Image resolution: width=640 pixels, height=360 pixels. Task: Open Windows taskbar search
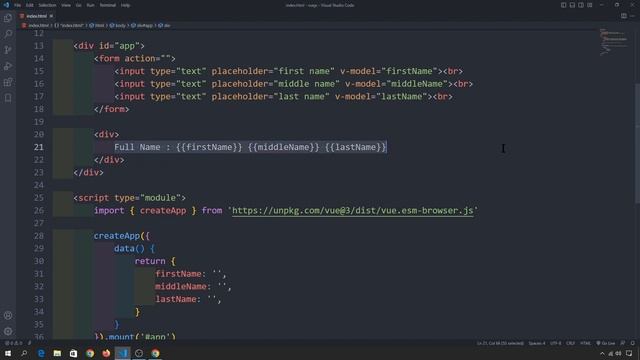click(x=24, y=353)
